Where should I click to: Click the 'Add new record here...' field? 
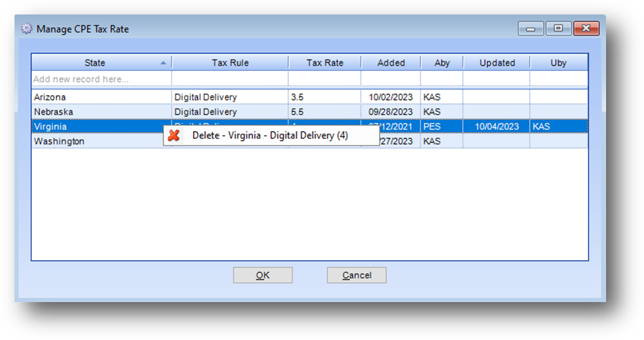point(101,79)
